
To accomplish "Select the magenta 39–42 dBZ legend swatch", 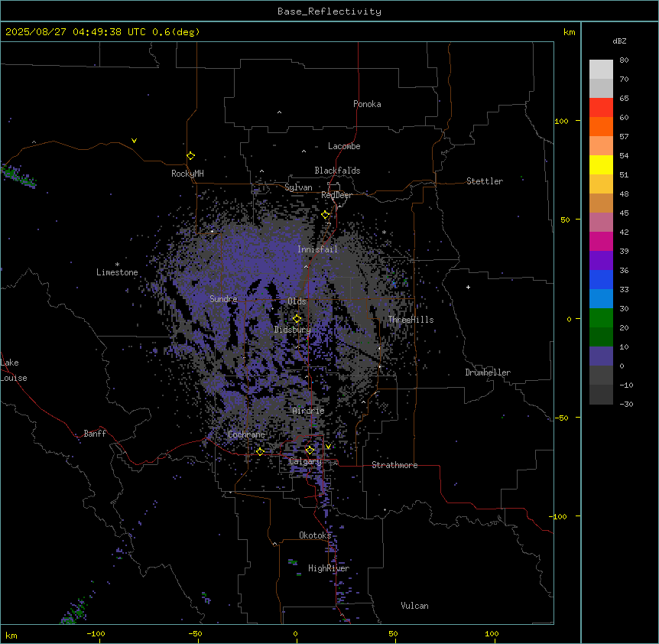I will [601, 241].
